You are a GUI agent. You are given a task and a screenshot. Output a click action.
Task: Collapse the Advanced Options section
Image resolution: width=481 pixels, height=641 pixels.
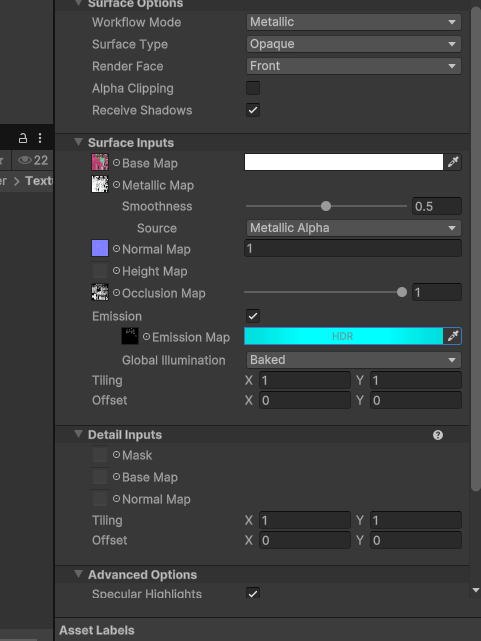tap(78, 574)
